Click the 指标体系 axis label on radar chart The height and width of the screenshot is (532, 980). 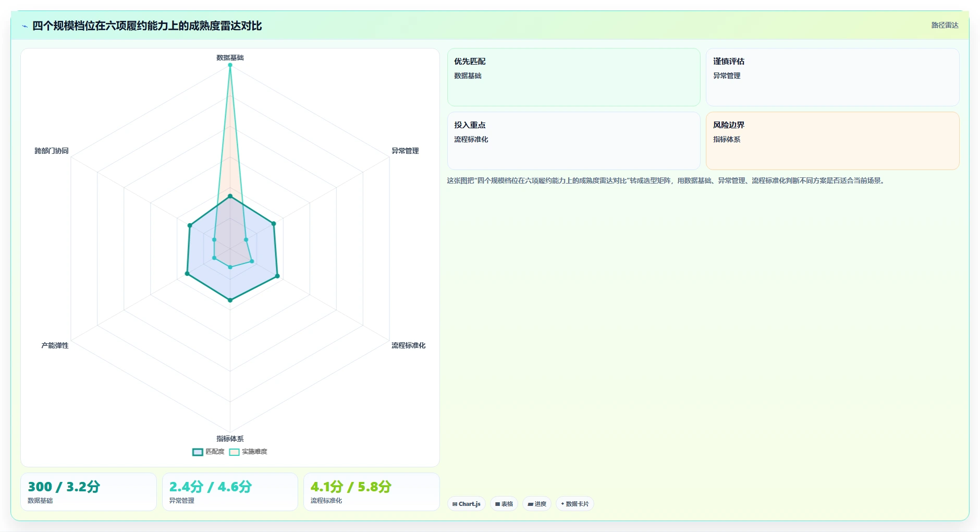tap(230, 439)
